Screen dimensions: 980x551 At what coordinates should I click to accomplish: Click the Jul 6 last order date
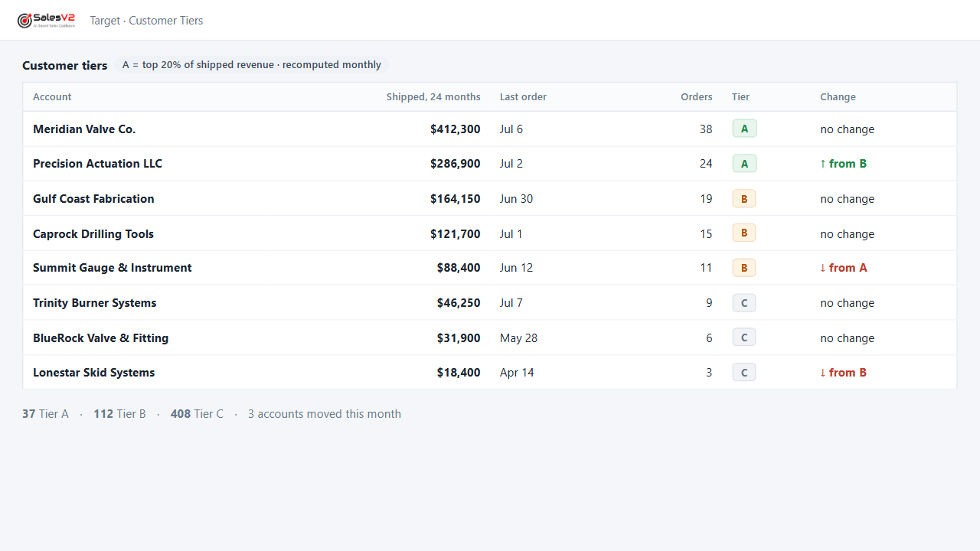(x=511, y=129)
